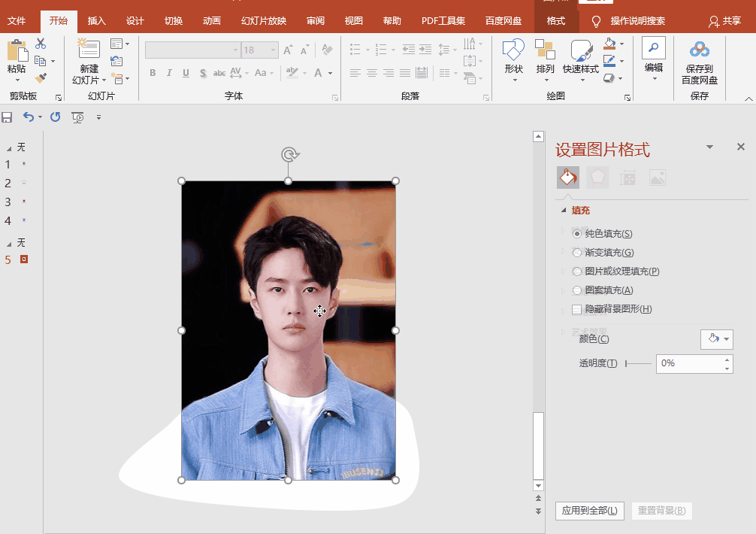Select the Gradient fill (渐变填充) radio button
756x534 pixels.
(577, 253)
